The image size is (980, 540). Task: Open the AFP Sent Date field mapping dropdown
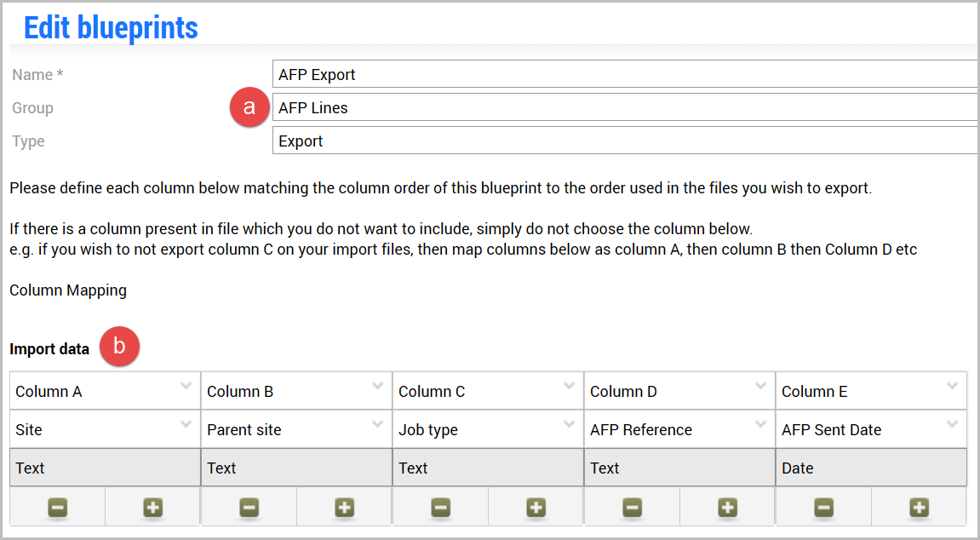click(871, 429)
